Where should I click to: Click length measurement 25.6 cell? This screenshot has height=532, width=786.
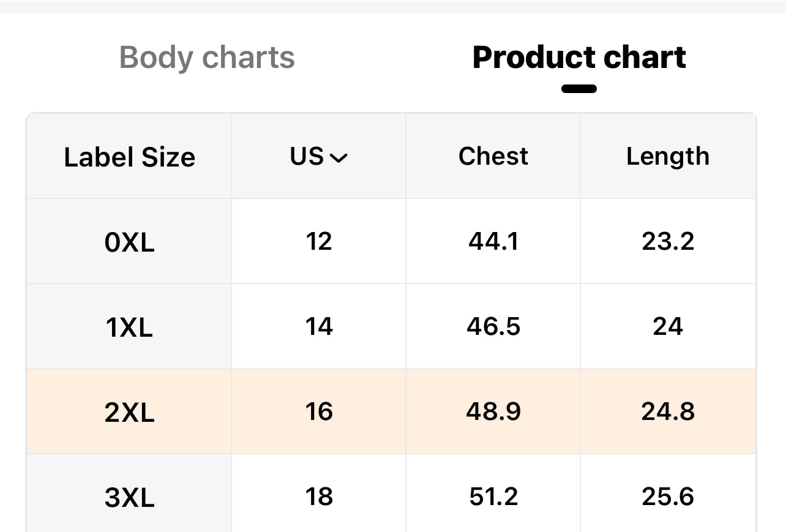point(668,496)
